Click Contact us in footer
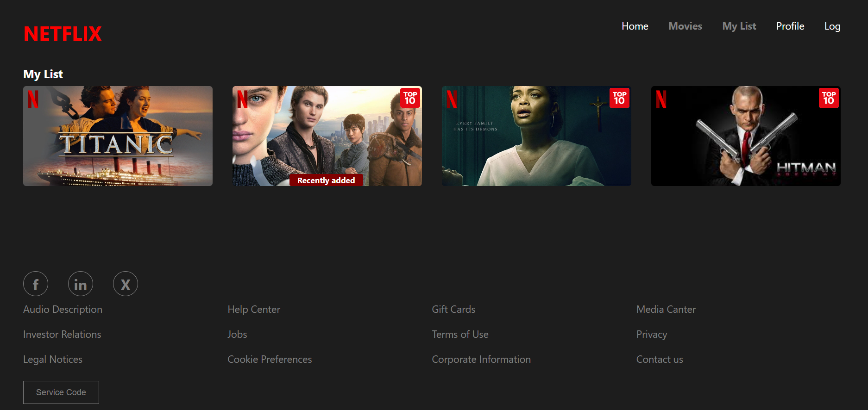The image size is (868, 410). [660, 359]
